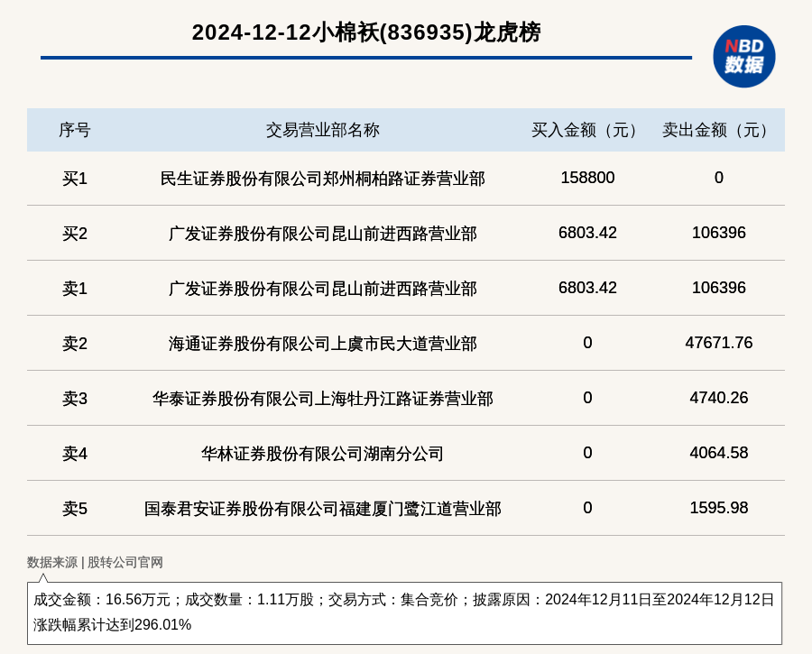The width and height of the screenshot is (812, 654).
Task: Click the buy amount 158800
Action: 587,178
